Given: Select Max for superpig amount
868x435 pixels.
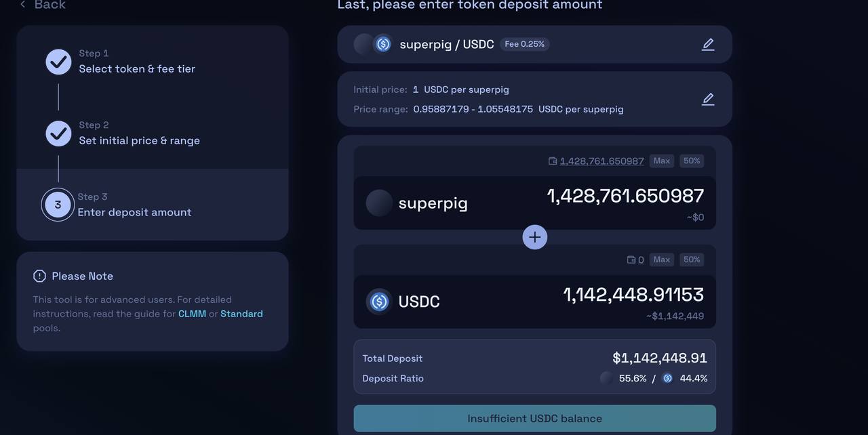Looking at the screenshot, I should [x=662, y=161].
